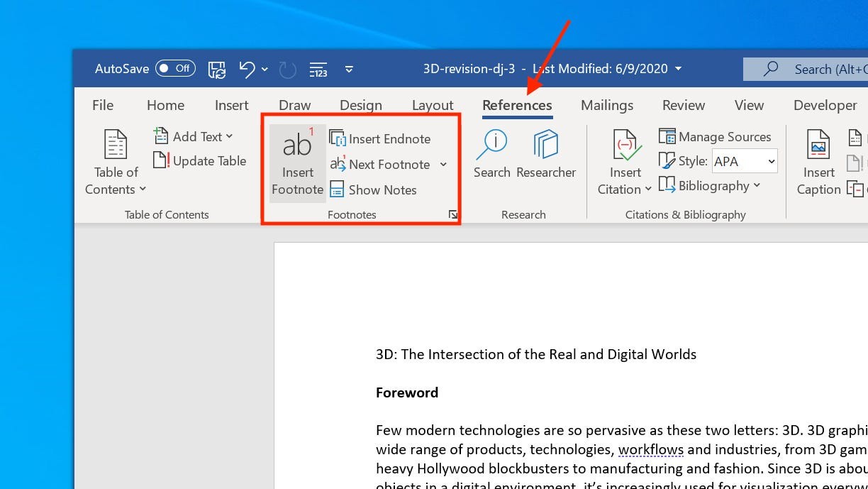Insert a footnote
Viewport: 868px width, 489px height.
click(297, 162)
